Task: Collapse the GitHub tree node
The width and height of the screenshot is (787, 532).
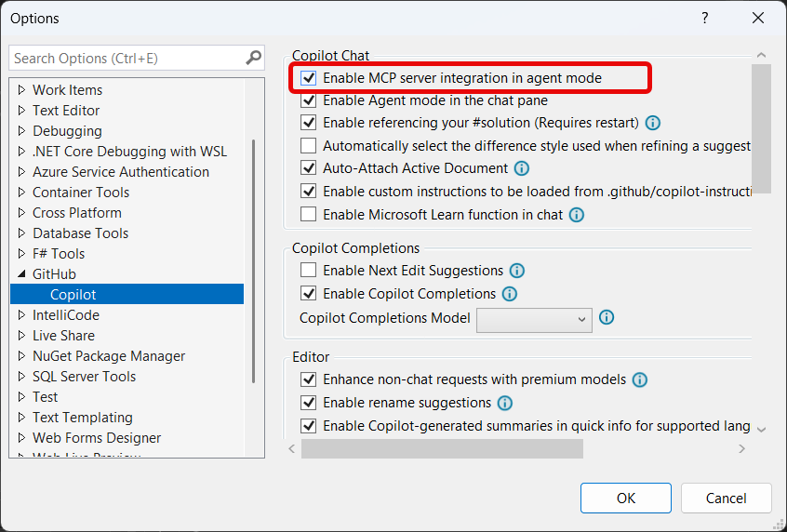Action: 22,274
